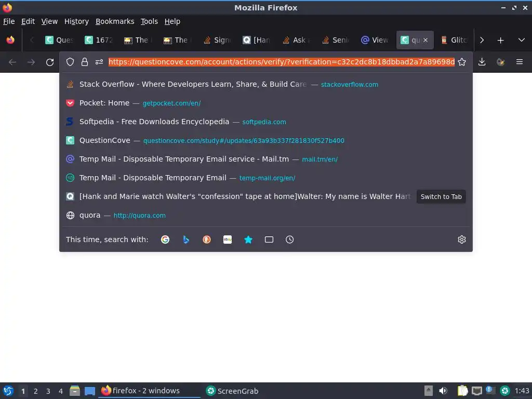Switch to the 'Sign' Stack Overflow tab
The image size is (532, 399).
coord(218,40)
